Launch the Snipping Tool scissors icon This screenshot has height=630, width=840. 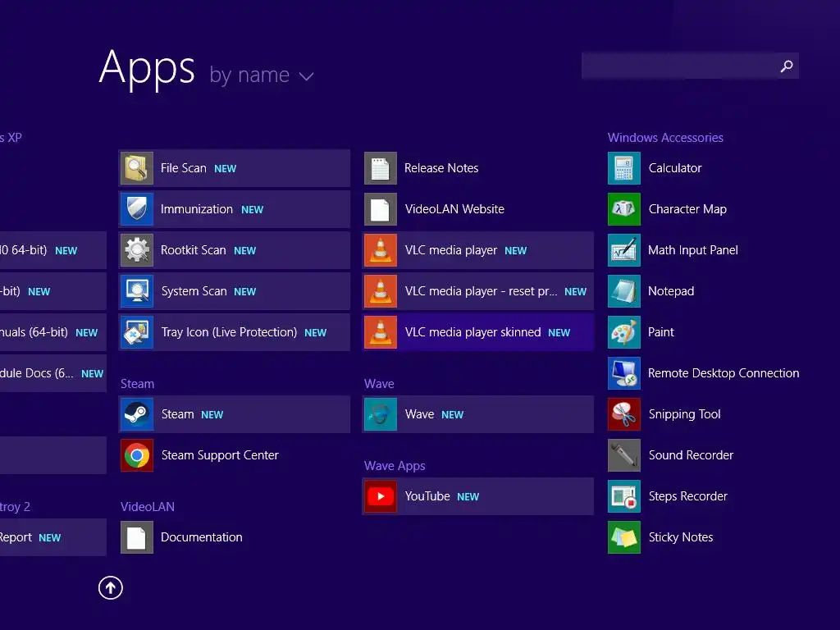click(624, 414)
